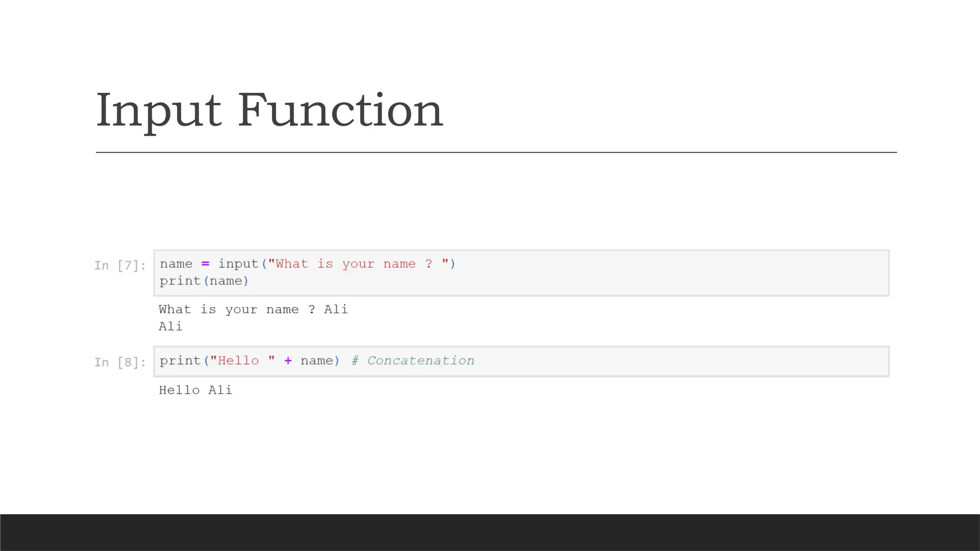Select the In [7] cell prompt label
The width and height of the screenshot is (980, 551).
click(x=120, y=265)
